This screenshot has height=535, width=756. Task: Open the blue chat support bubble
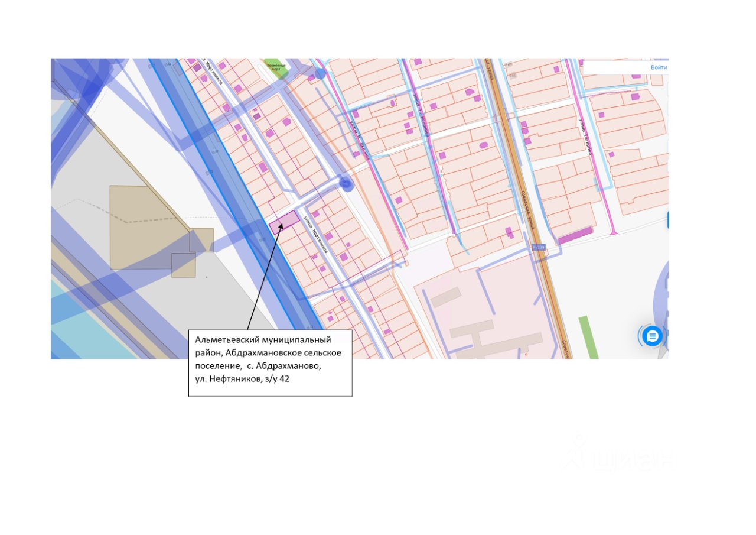click(652, 336)
